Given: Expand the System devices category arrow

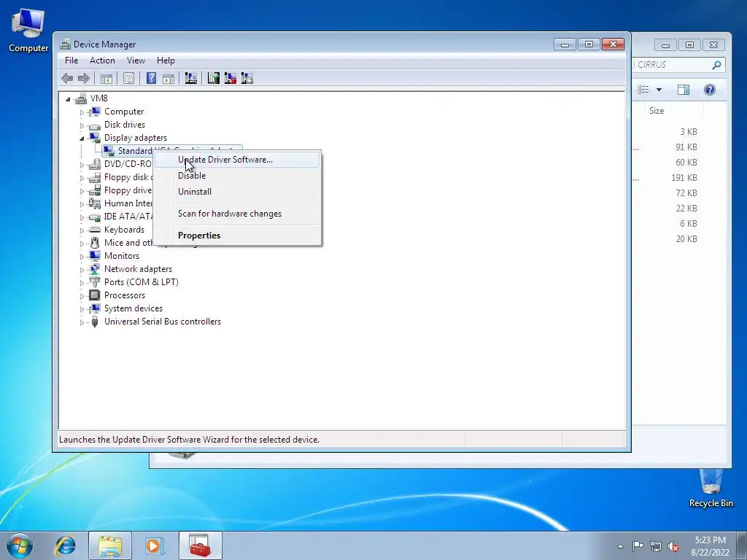Looking at the screenshot, I should pos(82,309).
